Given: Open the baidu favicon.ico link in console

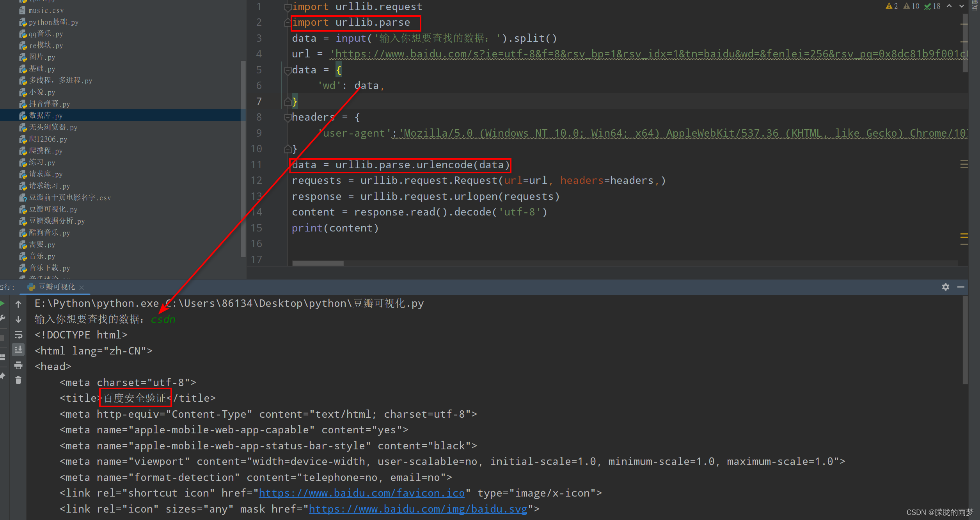Looking at the screenshot, I should pos(362,493).
